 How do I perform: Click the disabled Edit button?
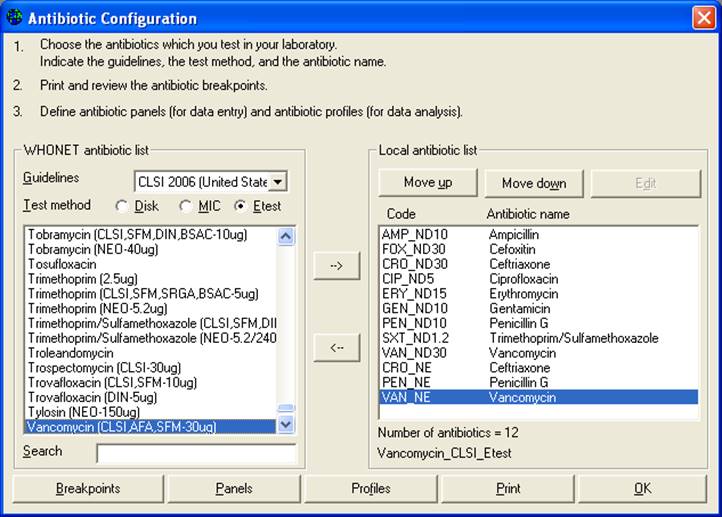(x=646, y=183)
